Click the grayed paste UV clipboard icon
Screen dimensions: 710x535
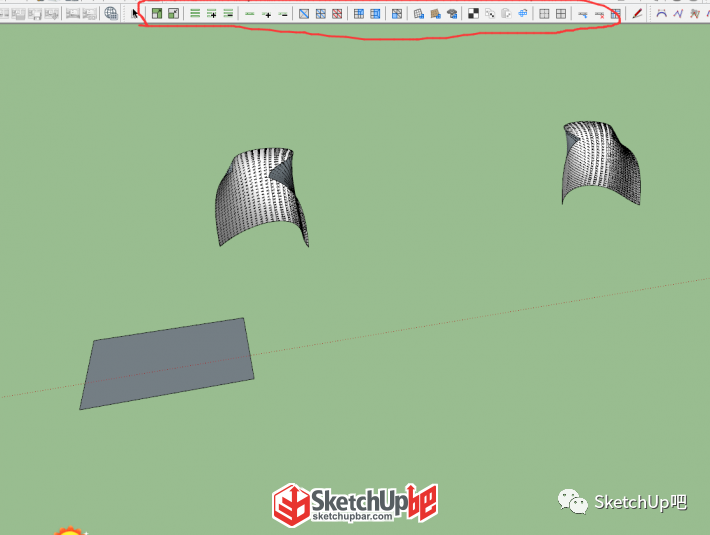(x=506, y=14)
